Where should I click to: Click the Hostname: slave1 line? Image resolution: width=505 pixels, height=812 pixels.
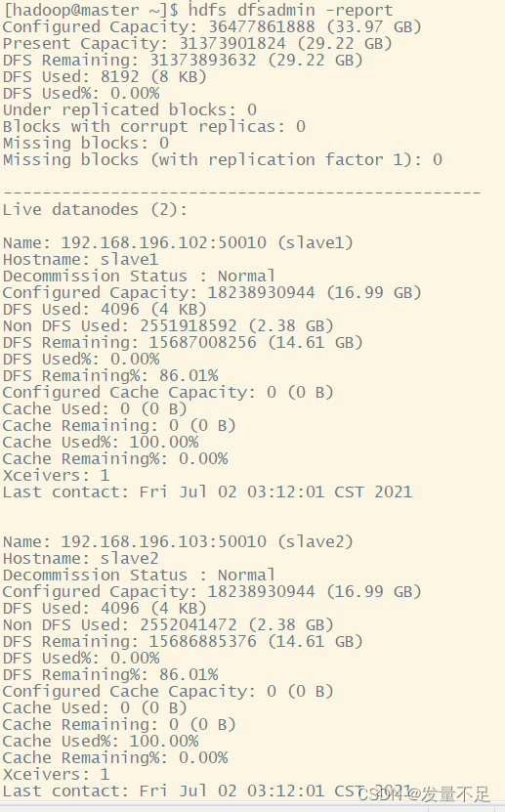[80, 259]
